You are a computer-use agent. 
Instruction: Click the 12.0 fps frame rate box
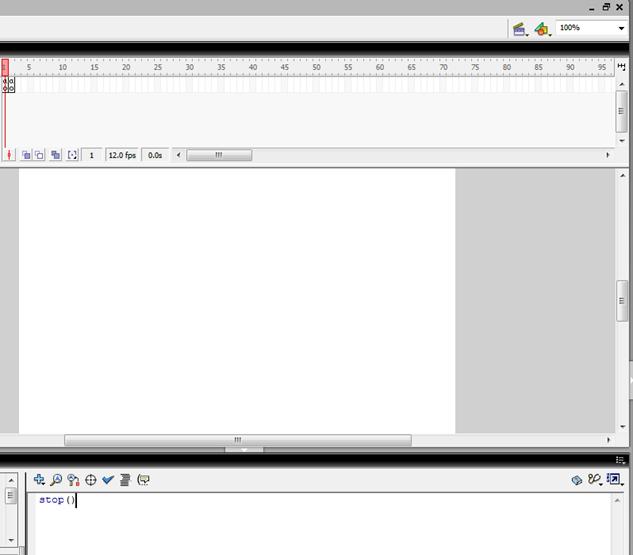click(x=122, y=155)
